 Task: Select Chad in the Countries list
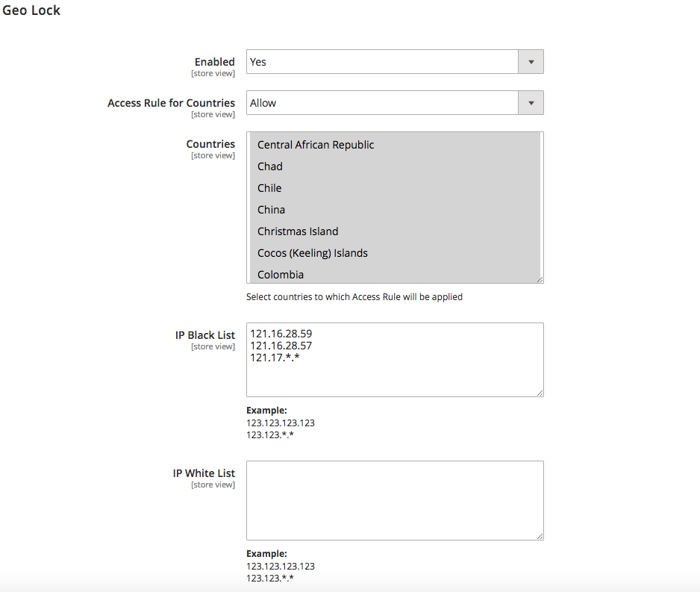point(395,166)
